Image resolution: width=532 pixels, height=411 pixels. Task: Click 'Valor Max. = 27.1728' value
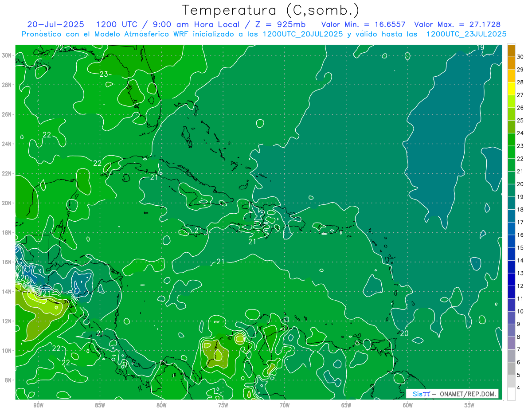[x=458, y=24]
